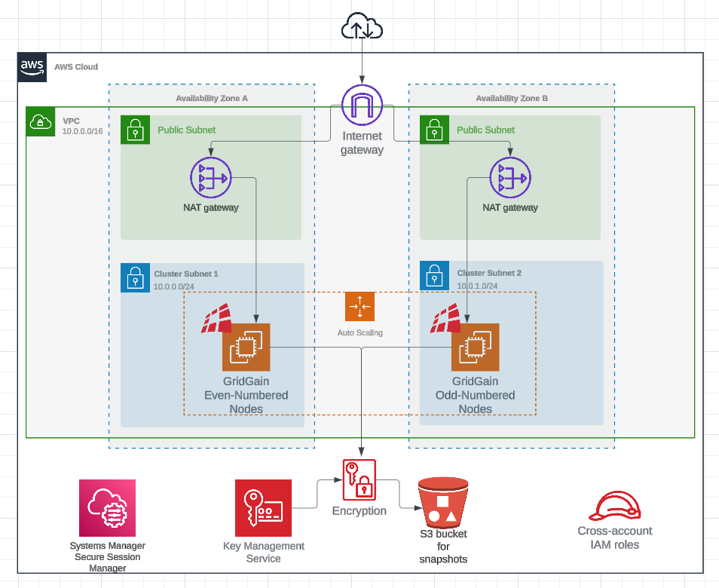Click the AWS logo badge
Screen dimensions: 719x588
click(x=32, y=66)
